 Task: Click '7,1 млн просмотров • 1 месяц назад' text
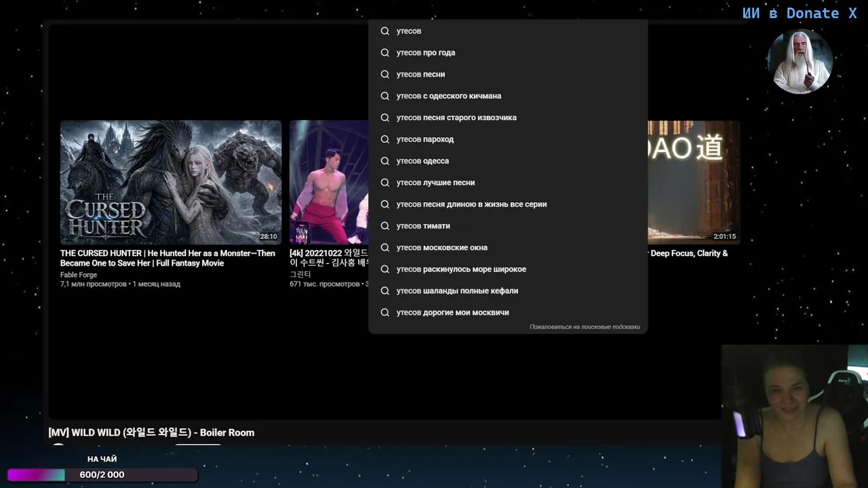pos(120,284)
